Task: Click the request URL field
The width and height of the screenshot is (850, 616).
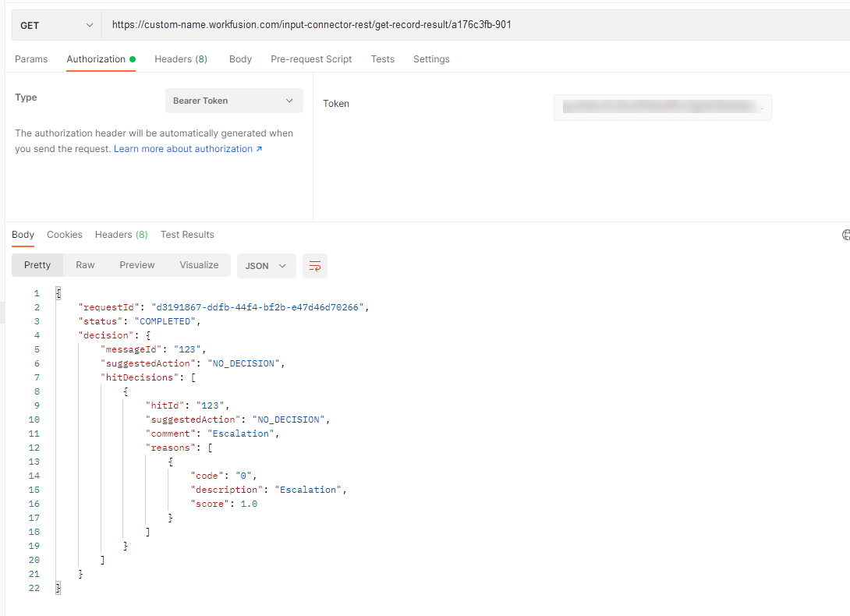Action: point(477,25)
